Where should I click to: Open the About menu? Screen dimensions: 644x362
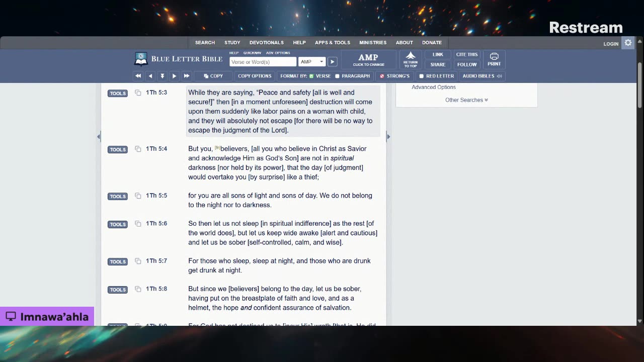pos(404,43)
